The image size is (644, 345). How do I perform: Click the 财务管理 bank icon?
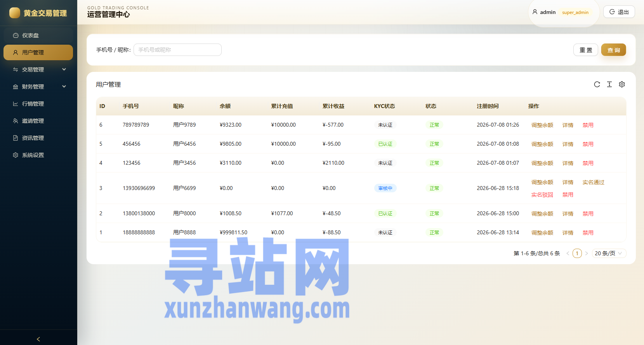click(16, 87)
